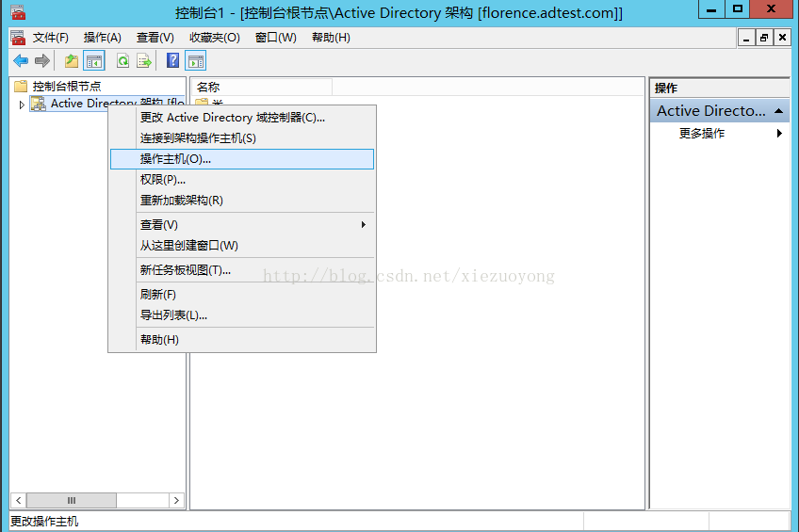Toggle the Show/Hide Action Pane icon
This screenshot has width=799, height=532.
point(196,61)
